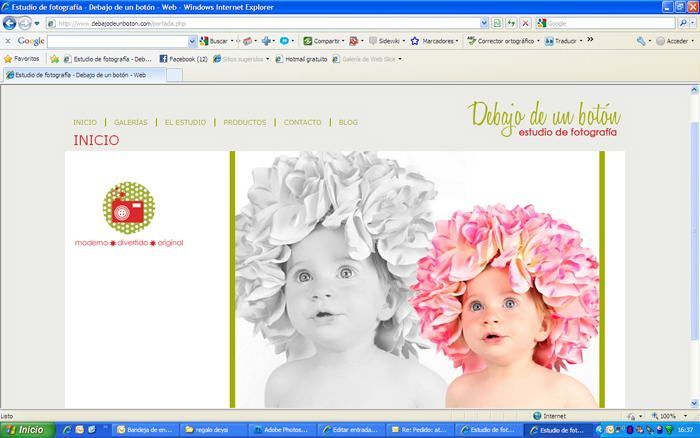Screen dimensions: 700x438
Task: Click the search magnifier button
Action: (x=683, y=23)
